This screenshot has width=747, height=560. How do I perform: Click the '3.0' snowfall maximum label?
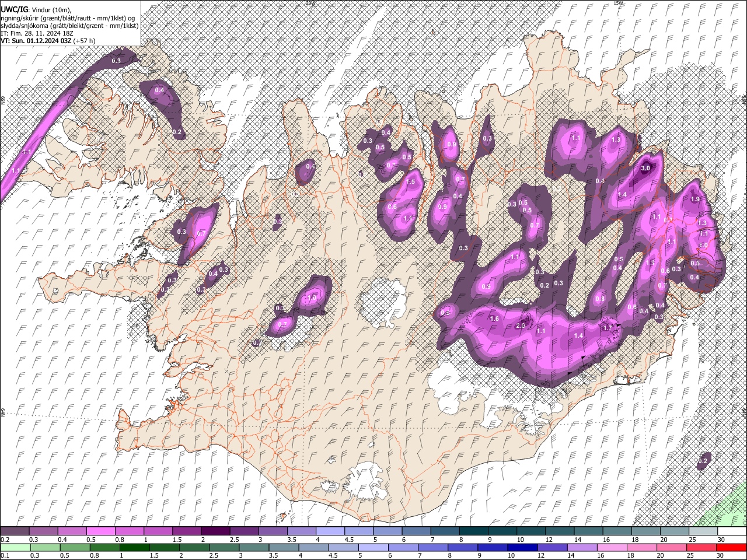(x=645, y=169)
